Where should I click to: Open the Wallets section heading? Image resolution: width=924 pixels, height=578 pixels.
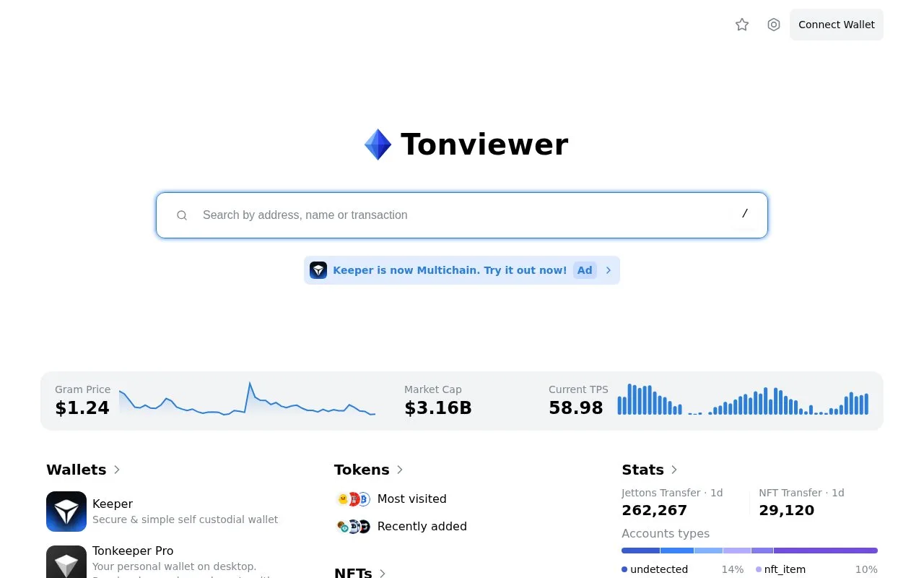tap(77, 470)
